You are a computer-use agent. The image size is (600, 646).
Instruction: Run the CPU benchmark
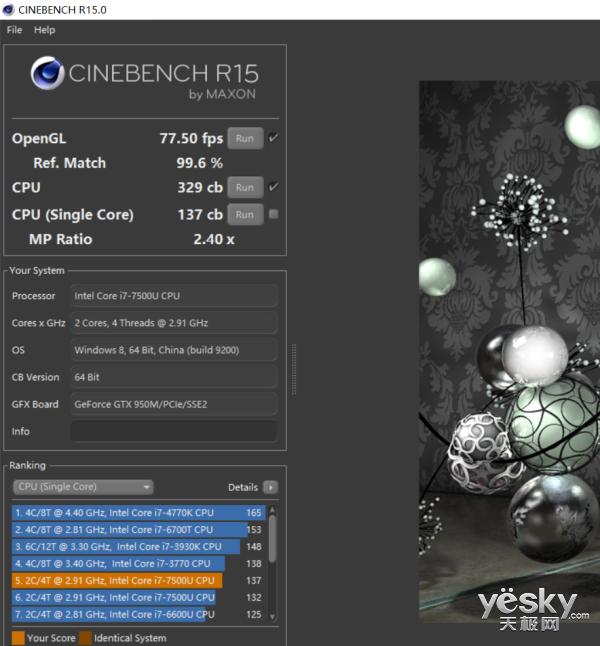[x=244, y=187]
